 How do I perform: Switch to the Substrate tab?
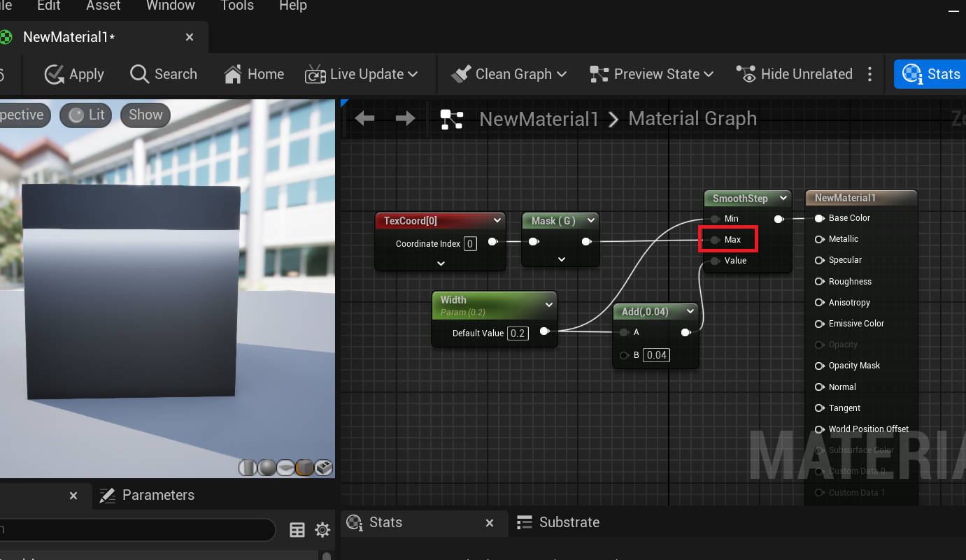coord(558,522)
